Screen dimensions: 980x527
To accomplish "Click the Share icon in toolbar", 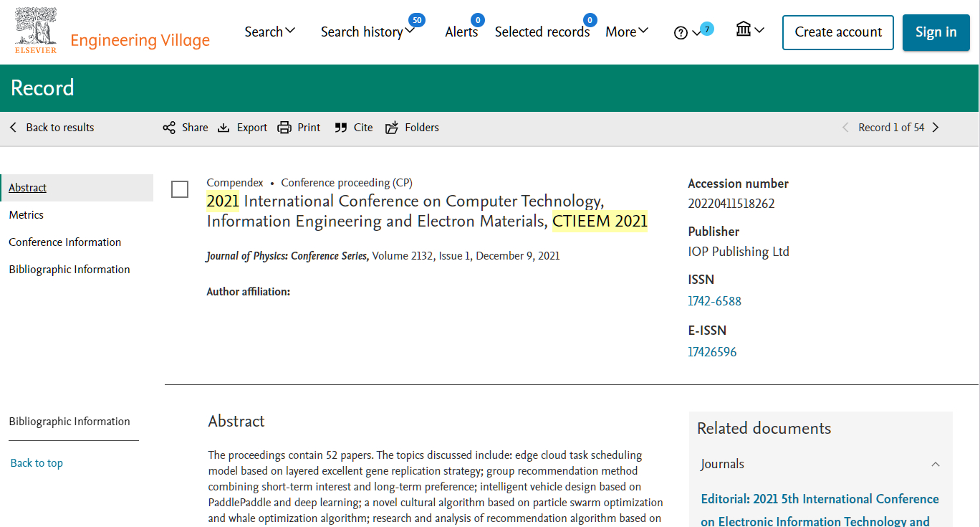I will 169,128.
